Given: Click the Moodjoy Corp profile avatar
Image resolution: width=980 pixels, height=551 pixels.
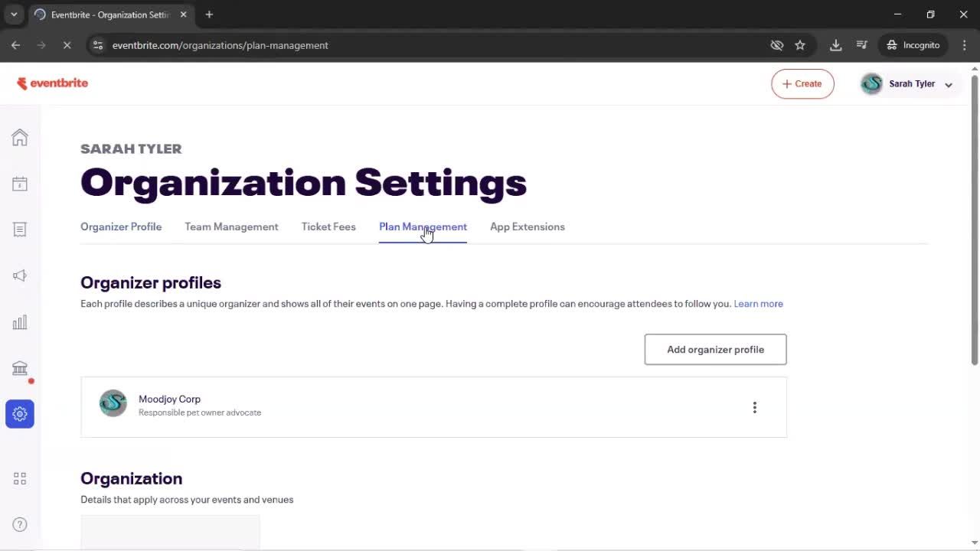Looking at the screenshot, I should [x=113, y=403].
